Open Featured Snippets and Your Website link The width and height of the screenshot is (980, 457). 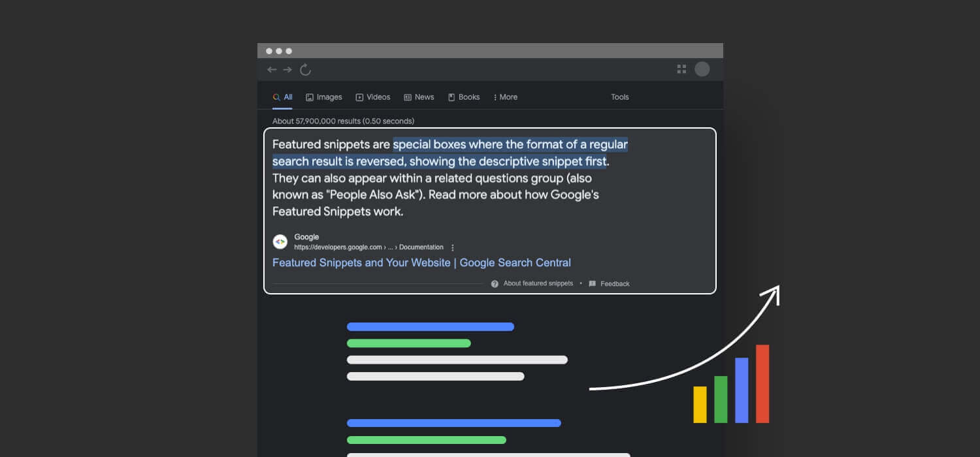tap(421, 262)
